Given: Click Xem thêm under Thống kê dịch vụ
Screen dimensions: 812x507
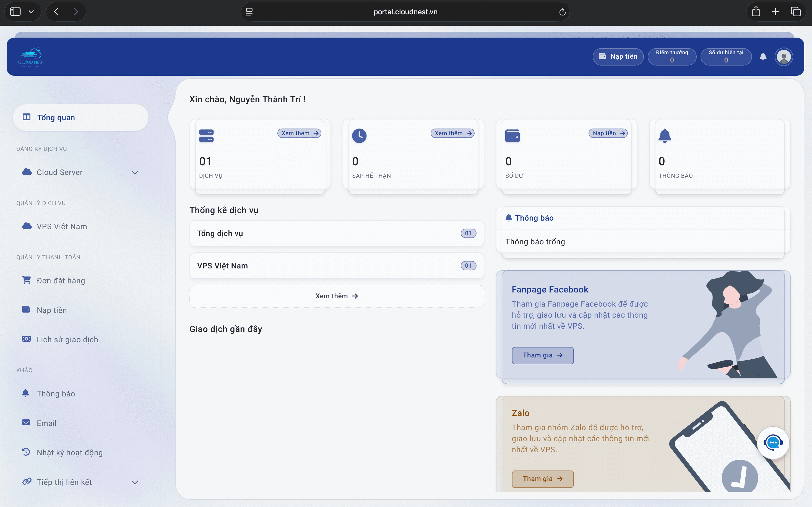Looking at the screenshot, I should pos(336,296).
